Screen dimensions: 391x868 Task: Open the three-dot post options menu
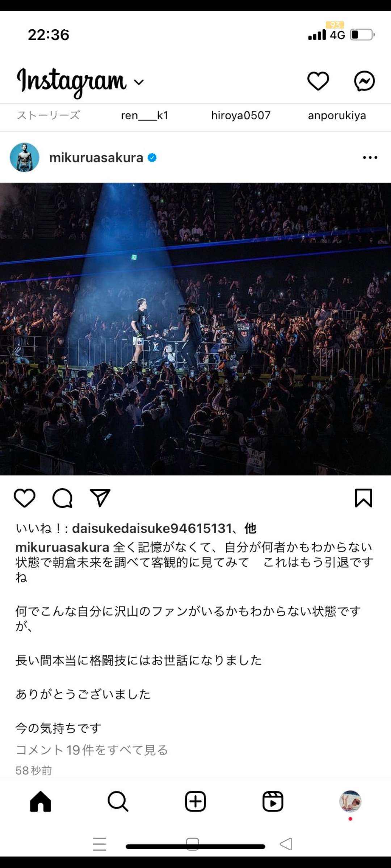coord(370,157)
